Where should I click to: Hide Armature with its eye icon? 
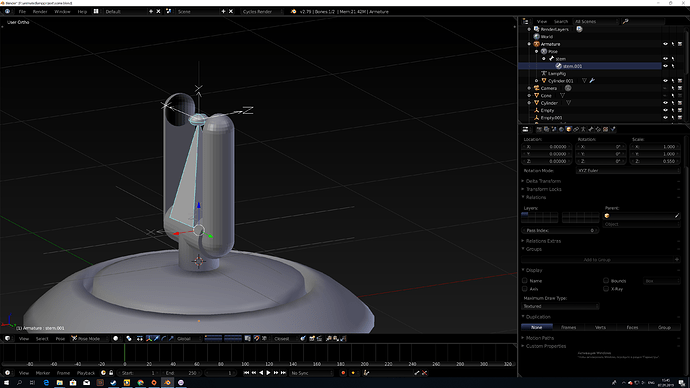[665, 44]
